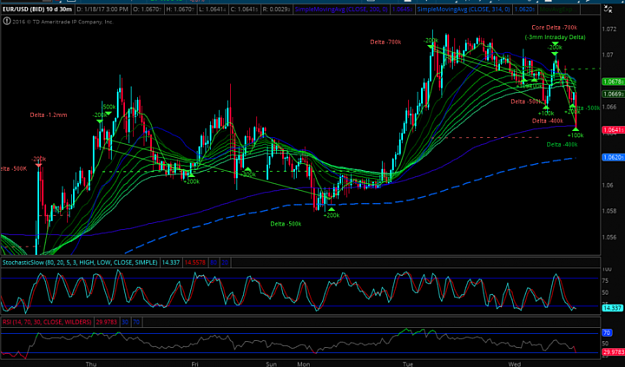Click the dark green 1.0669 price bubble
The image size is (625, 367).
[613, 94]
